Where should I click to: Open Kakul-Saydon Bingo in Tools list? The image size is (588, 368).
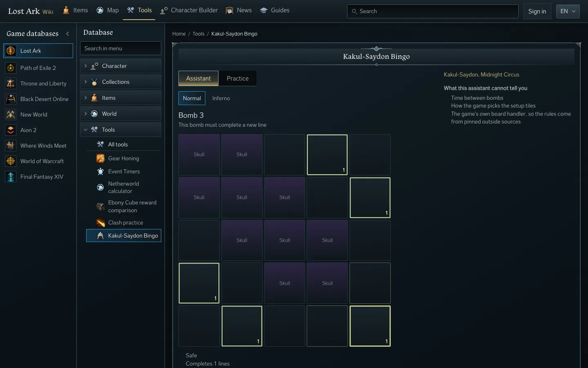click(124, 236)
